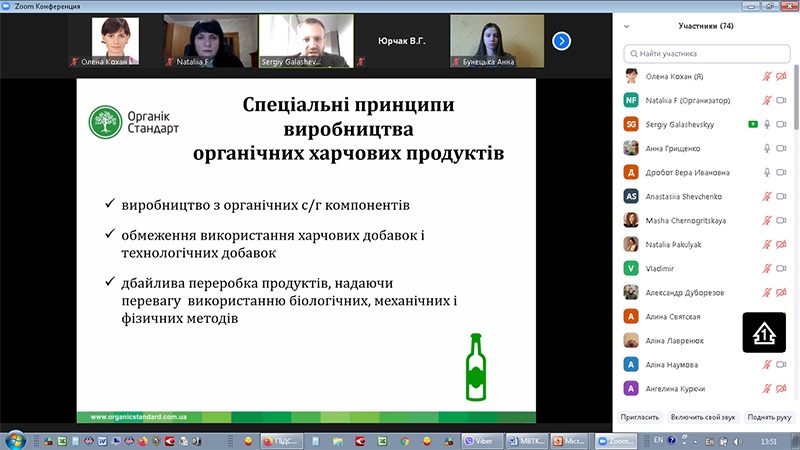Screen dimensions: 800x450
Task: Click the Найти участника search field
Action: point(707,54)
